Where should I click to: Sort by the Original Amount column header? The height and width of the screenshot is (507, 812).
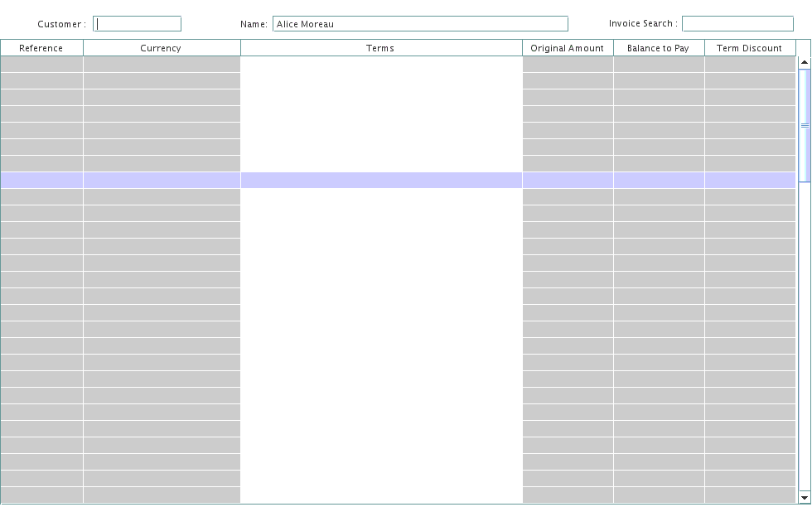point(568,48)
